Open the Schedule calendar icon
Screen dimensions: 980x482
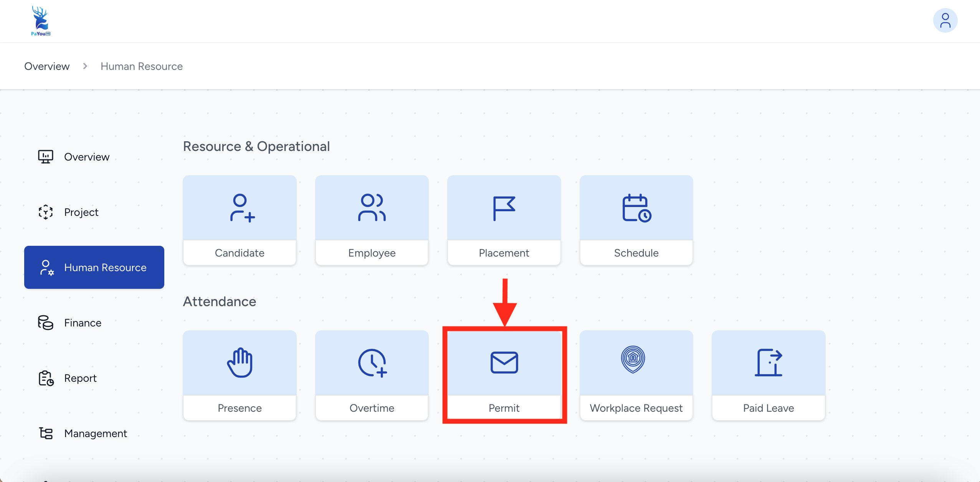coord(636,208)
